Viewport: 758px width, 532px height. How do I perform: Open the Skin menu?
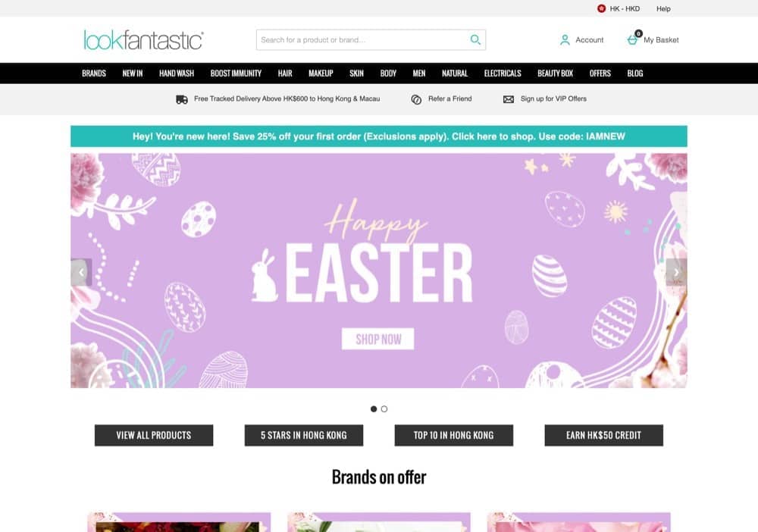coord(356,74)
